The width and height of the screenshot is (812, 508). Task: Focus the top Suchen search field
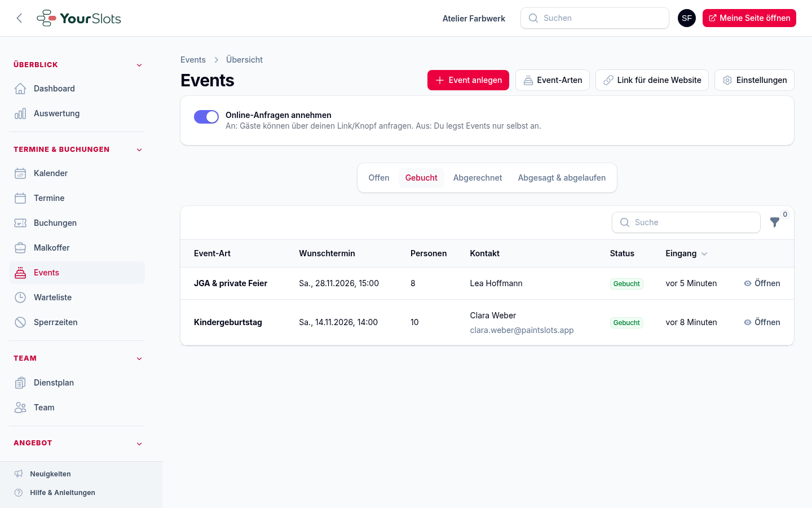(x=595, y=18)
